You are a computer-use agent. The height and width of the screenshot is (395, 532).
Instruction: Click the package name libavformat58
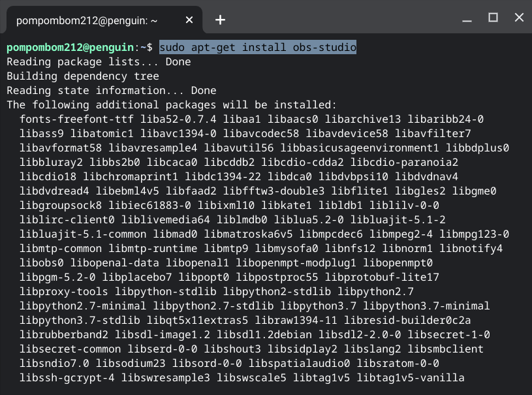[x=61, y=148]
